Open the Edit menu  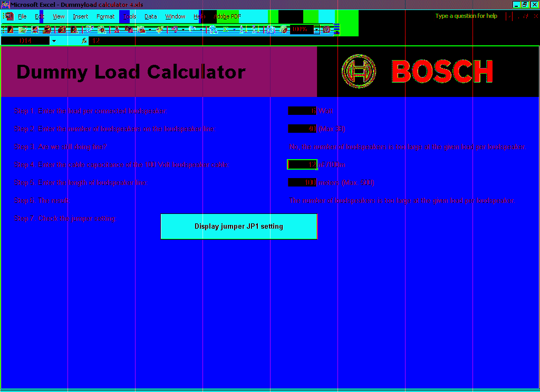(40, 16)
